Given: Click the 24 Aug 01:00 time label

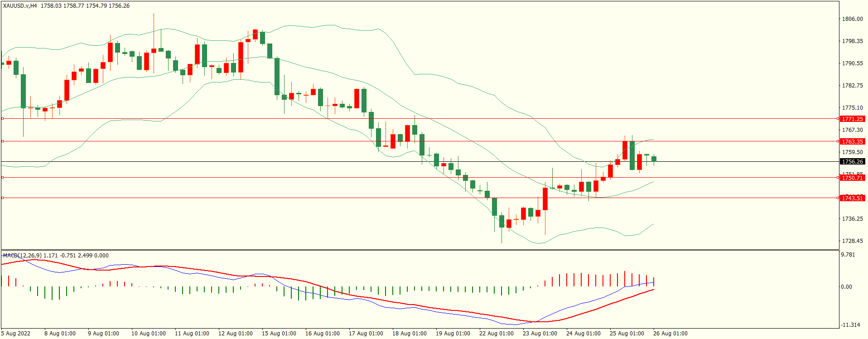Looking at the screenshot, I should point(583,334).
